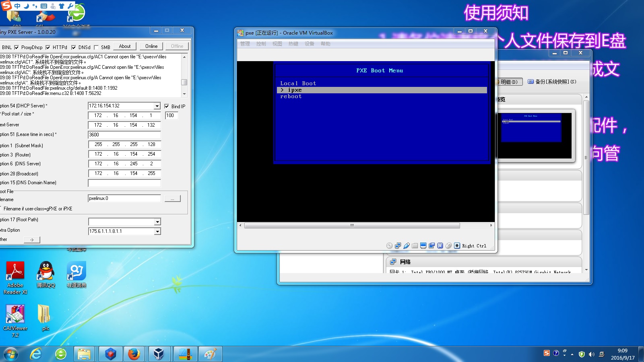Click the Other arrow button
The width and height of the screenshot is (644, 362).
[32, 240]
